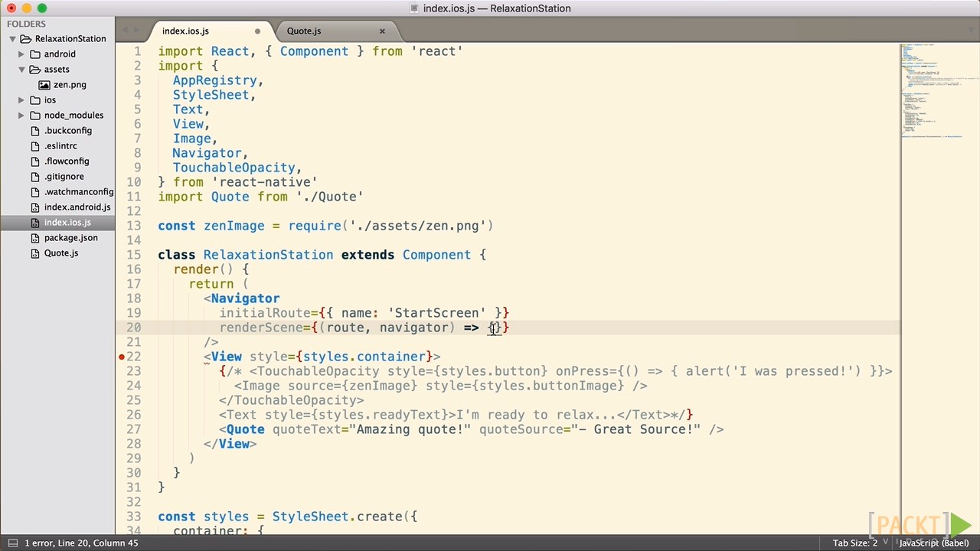Image resolution: width=980 pixels, height=551 pixels.
Task: Click Quote component tag on line 27
Action: 245,429
